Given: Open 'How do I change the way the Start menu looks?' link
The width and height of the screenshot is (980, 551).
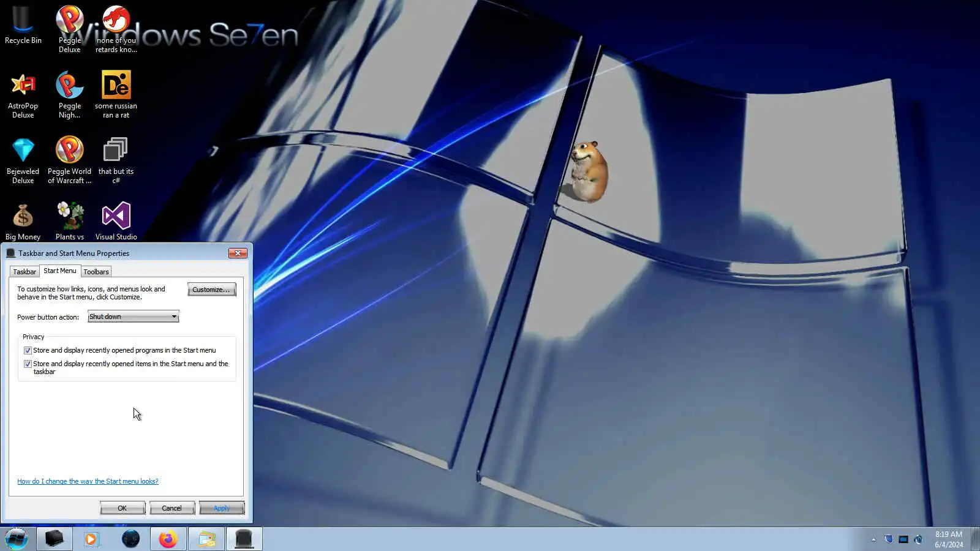Looking at the screenshot, I should (x=88, y=481).
